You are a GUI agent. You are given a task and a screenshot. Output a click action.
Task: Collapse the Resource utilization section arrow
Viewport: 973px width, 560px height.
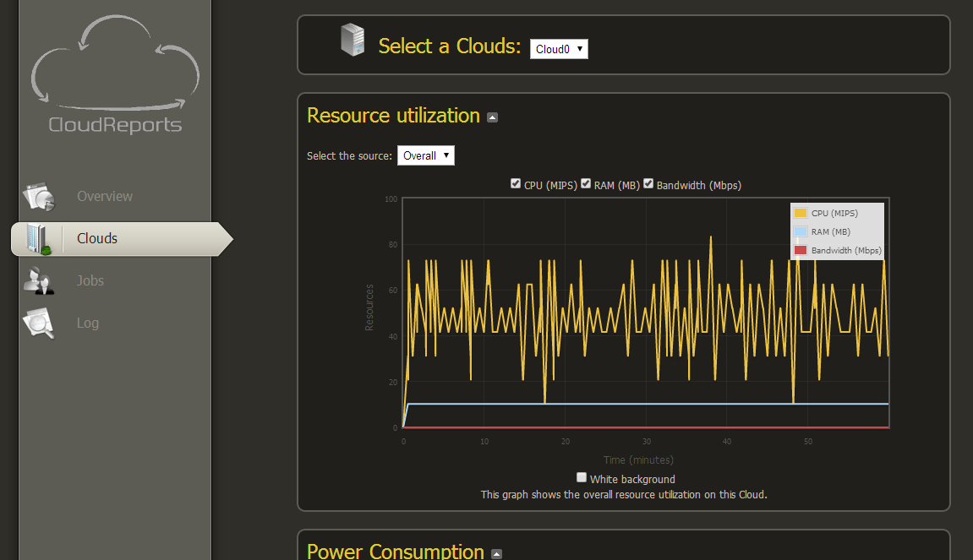[492, 117]
